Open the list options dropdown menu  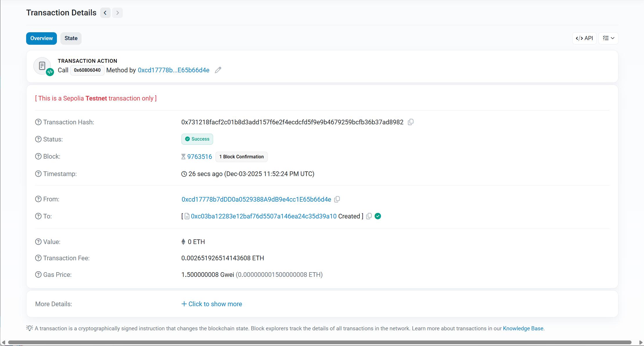608,38
